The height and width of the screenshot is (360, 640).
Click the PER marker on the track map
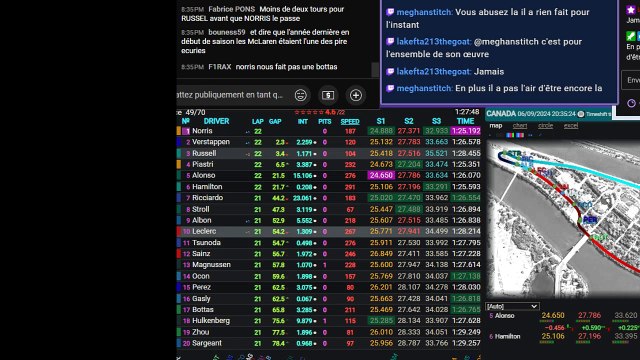[590, 220]
